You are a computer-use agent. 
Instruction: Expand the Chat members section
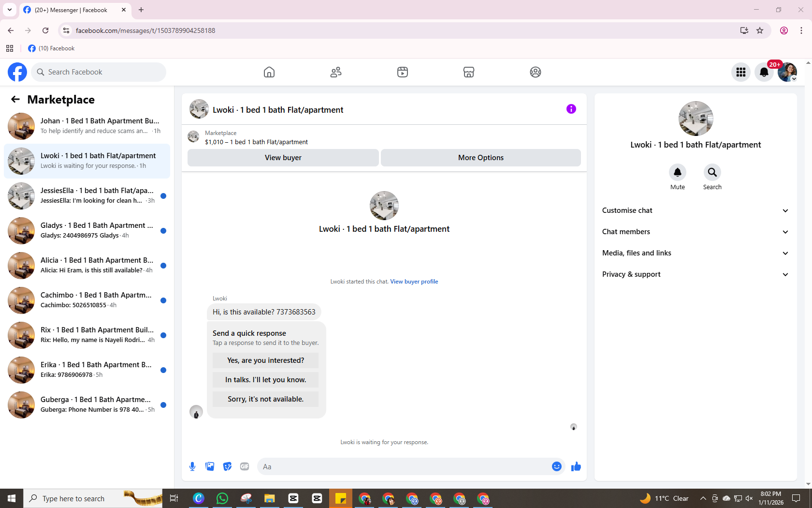pos(696,232)
